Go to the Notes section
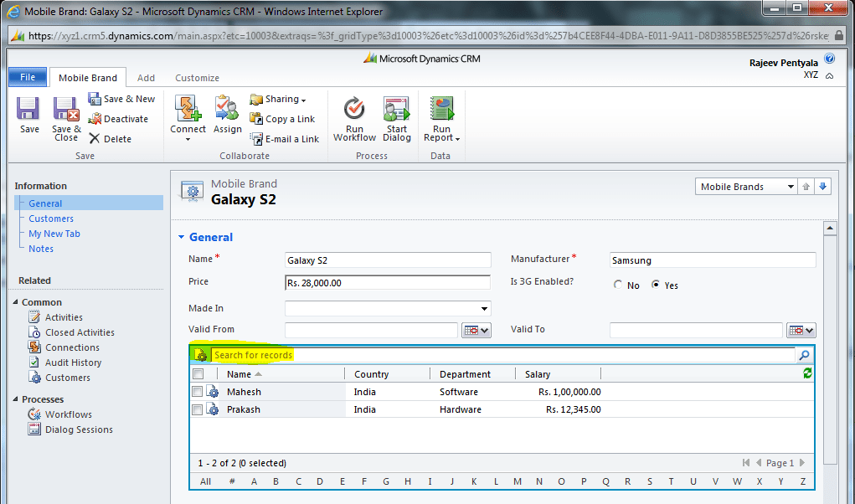Image resolution: width=855 pixels, height=504 pixels. (41, 249)
